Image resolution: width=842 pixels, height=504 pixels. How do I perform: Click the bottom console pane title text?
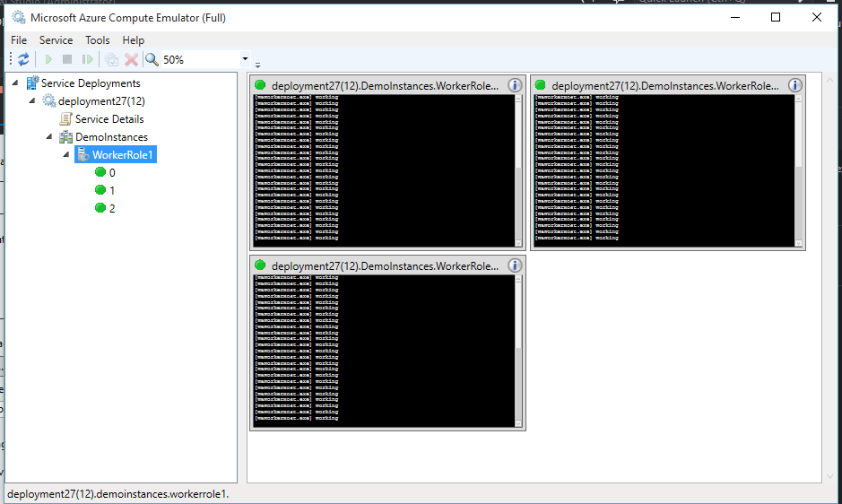click(385, 266)
